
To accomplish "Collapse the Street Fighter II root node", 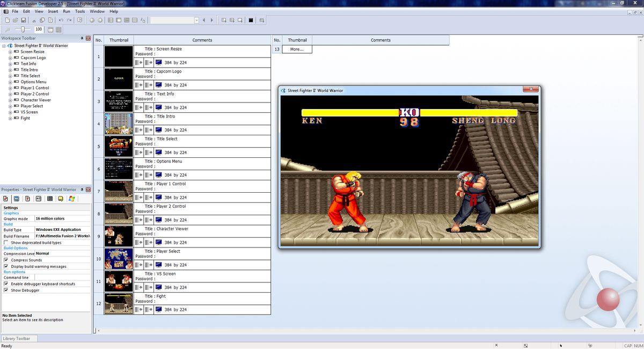I will pos(4,46).
